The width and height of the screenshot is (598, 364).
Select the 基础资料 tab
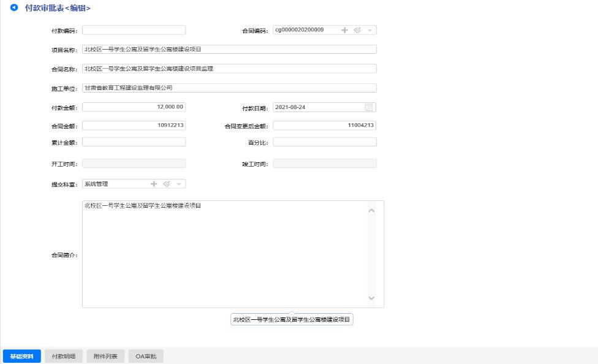pyautogui.click(x=22, y=356)
